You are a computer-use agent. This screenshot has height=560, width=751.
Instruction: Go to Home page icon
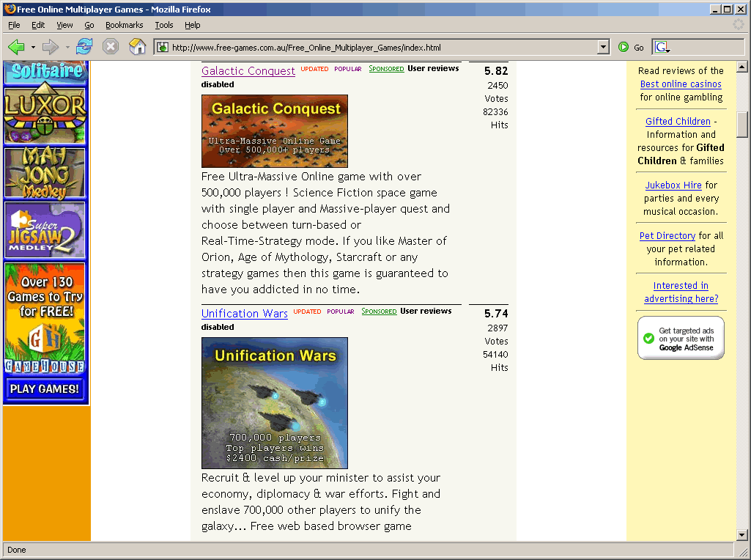point(137,47)
